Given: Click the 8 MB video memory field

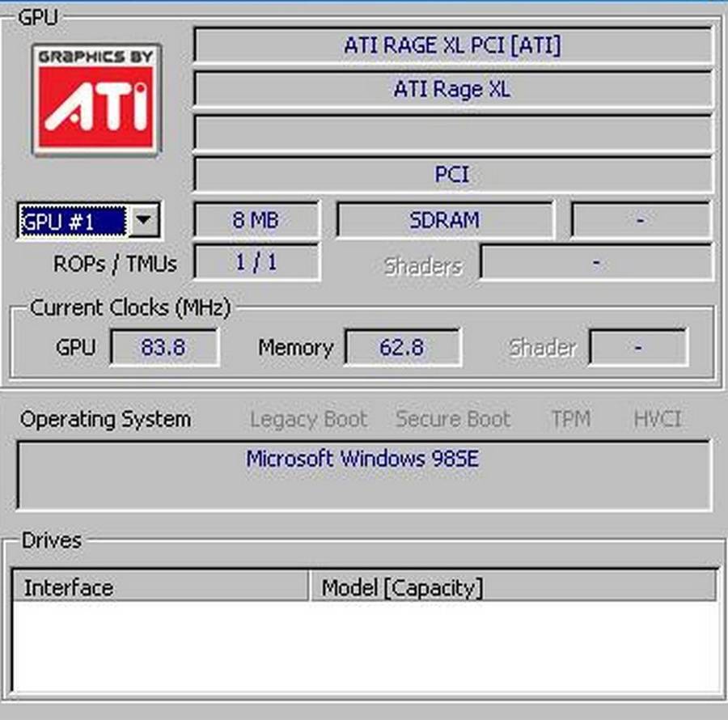Looking at the screenshot, I should click(x=256, y=220).
